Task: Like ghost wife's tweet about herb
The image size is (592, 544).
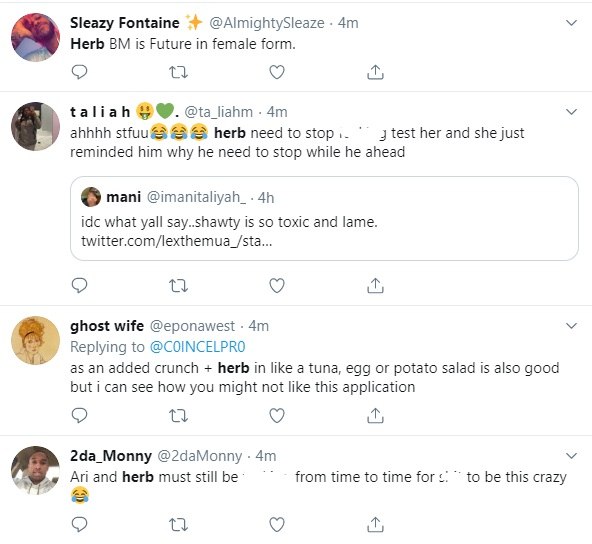Action: pyautogui.click(x=277, y=416)
